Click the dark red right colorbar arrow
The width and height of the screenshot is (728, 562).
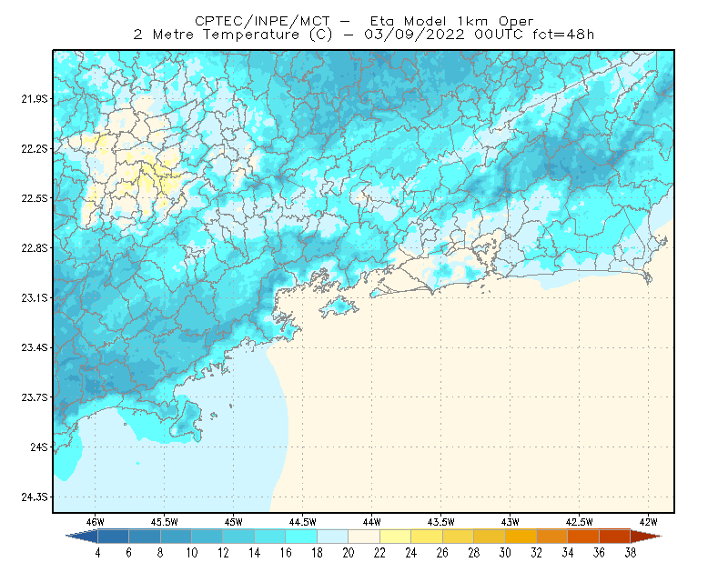pos(646,537)
